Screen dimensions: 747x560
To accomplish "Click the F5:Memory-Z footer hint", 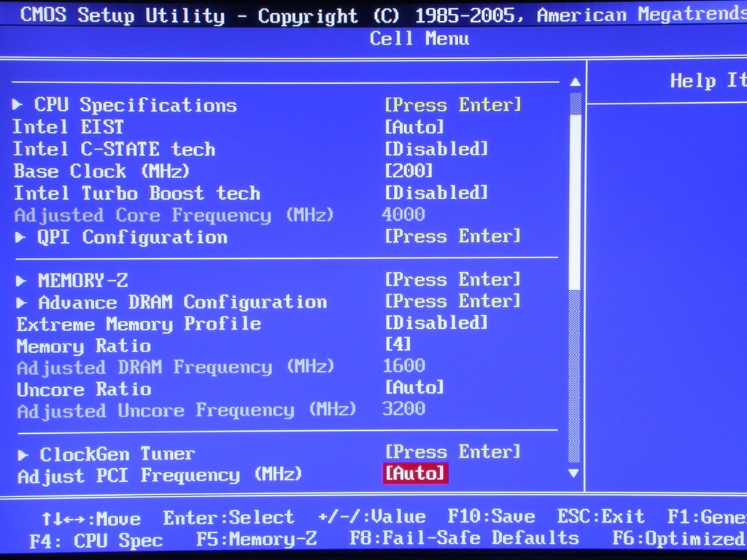I will click(x=256, y=539).
